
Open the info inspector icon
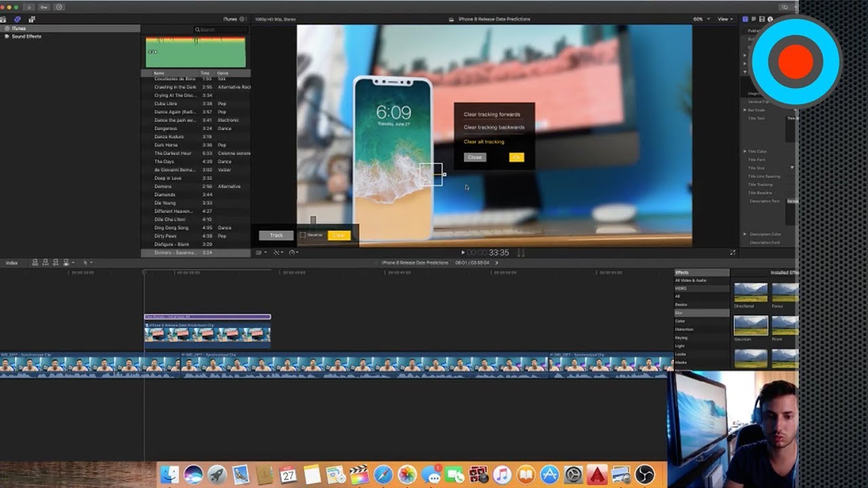(770, 19)
